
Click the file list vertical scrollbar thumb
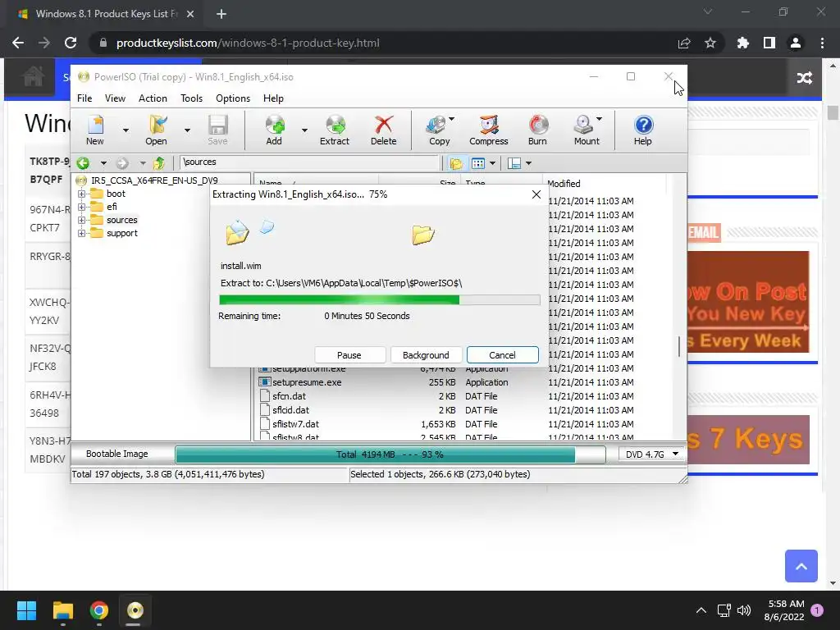point(679,347)
